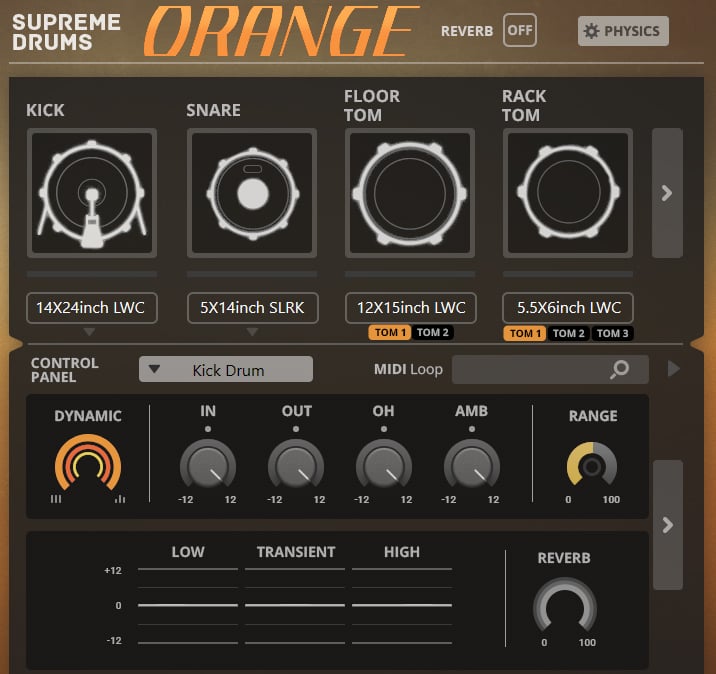The image size is (716, 674).
Task: Open the Physics settings button
Action: [x=623, y=31]
